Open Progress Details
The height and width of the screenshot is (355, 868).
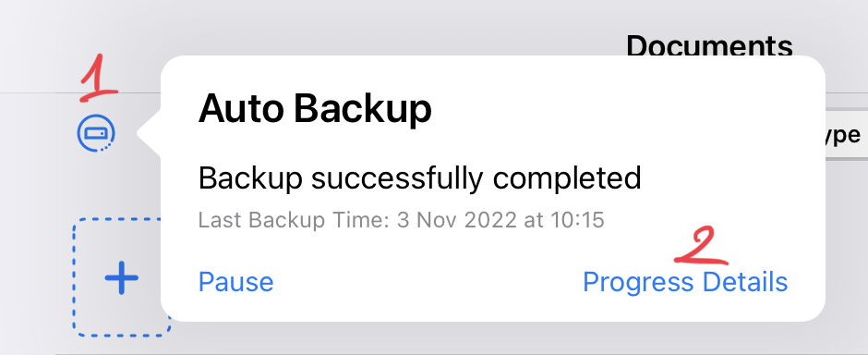click(685, 282)
